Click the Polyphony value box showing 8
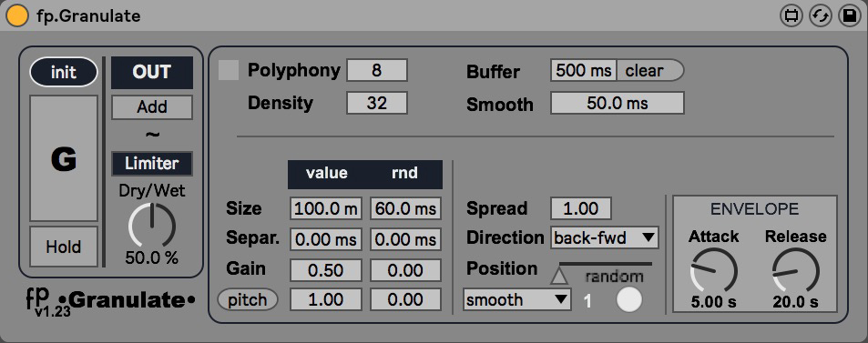The image size is (868, 343). pyautogui.click(x=377, y=70)
